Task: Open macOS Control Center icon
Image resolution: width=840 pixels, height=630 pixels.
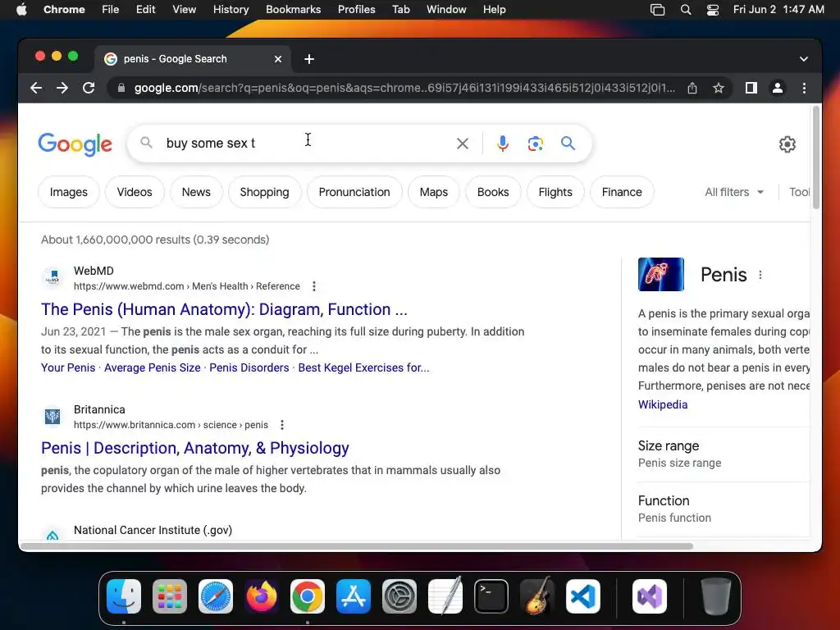Action: coord(713,10)
